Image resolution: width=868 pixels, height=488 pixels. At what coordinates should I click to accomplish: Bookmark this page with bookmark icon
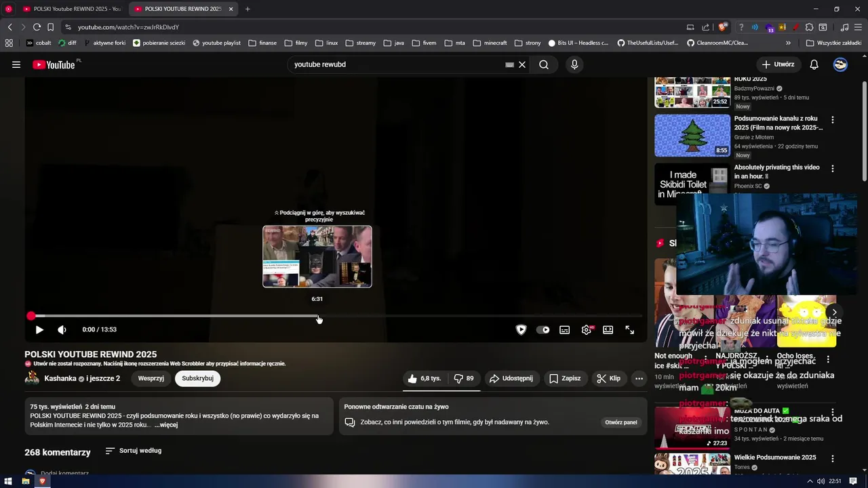point(50,27)
